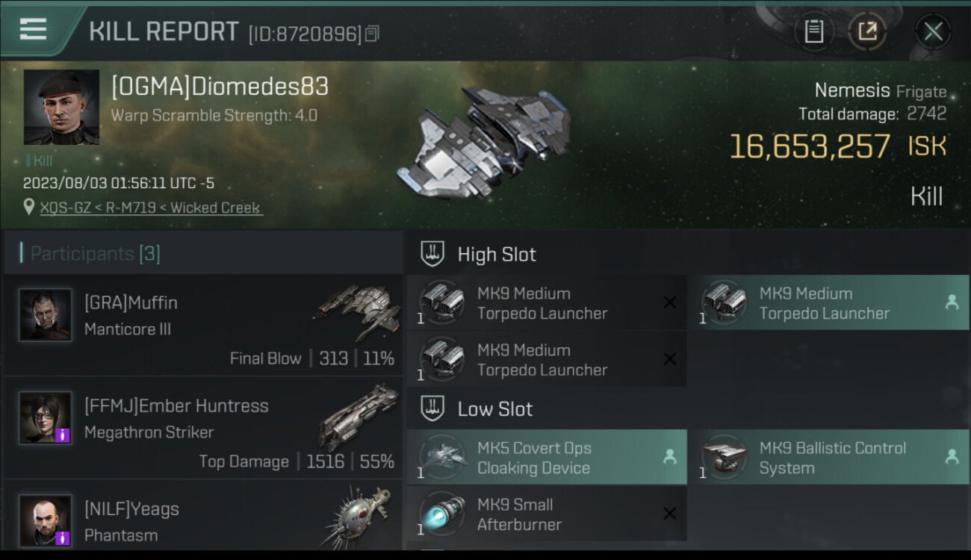
Task: Copy the kill report ID icon
Action: [x=372, y=34]
